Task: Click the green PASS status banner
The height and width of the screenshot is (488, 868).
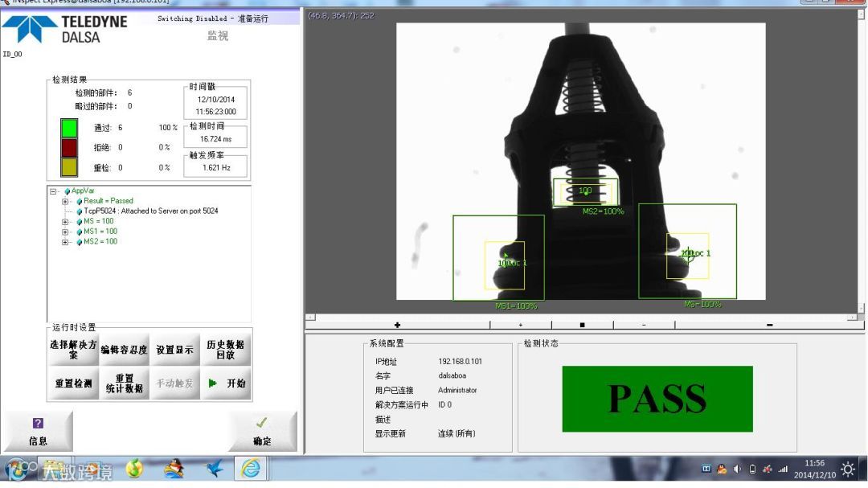Action: (x=657, y=399)
